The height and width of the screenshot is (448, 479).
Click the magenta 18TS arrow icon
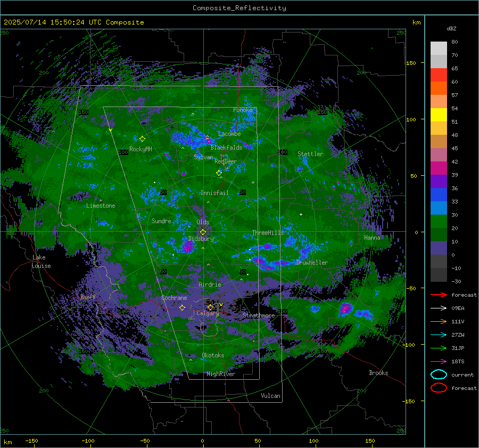click(439, 362)
